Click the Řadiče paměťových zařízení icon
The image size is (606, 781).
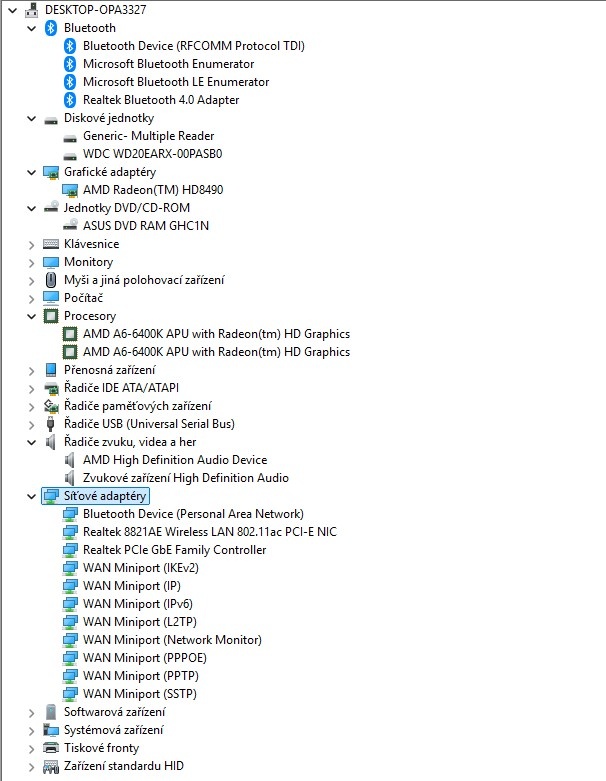click(51, 406)
